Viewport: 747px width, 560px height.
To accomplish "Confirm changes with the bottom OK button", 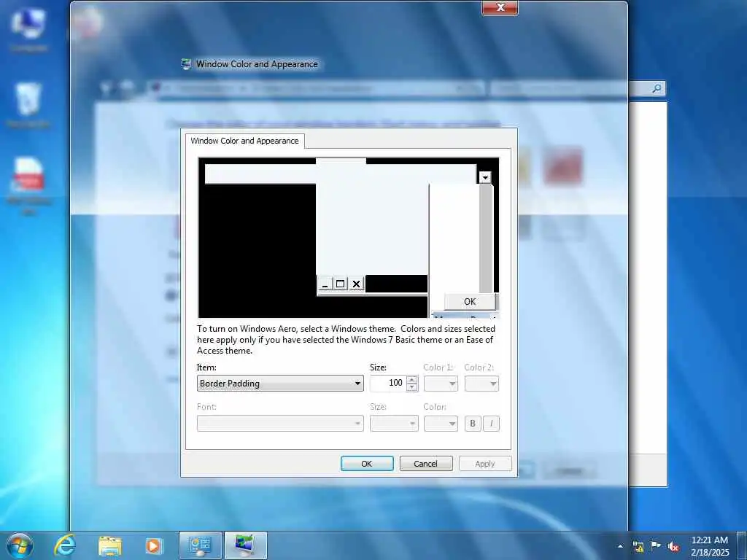I will (367, 463).
